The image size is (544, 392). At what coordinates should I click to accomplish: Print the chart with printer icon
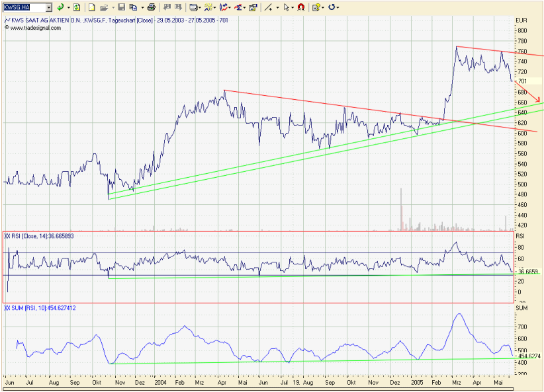click(x=152, y=7)
